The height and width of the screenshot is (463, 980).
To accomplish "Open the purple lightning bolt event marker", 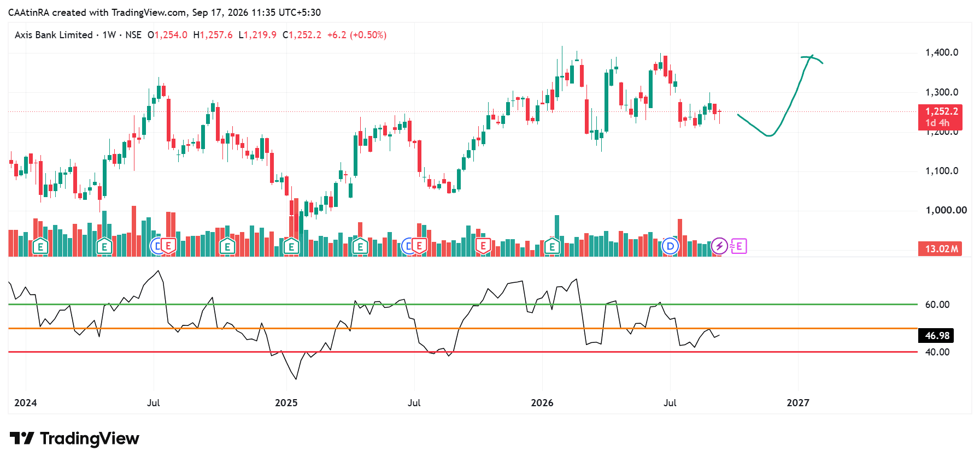I will pos(719,246).
